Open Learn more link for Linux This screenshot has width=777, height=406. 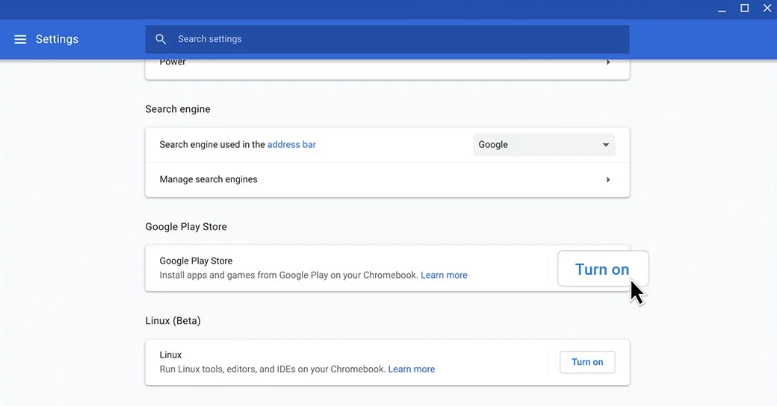411,369
